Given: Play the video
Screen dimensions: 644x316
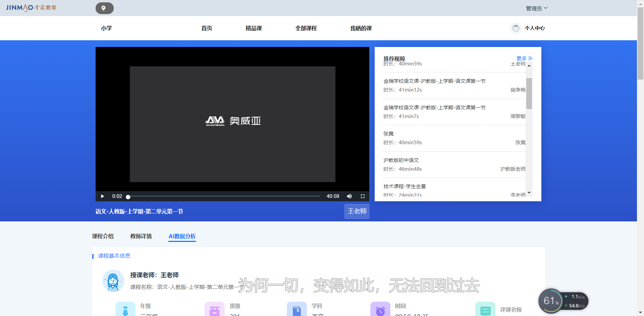Looking at the screenshot, I should point(102,196).
